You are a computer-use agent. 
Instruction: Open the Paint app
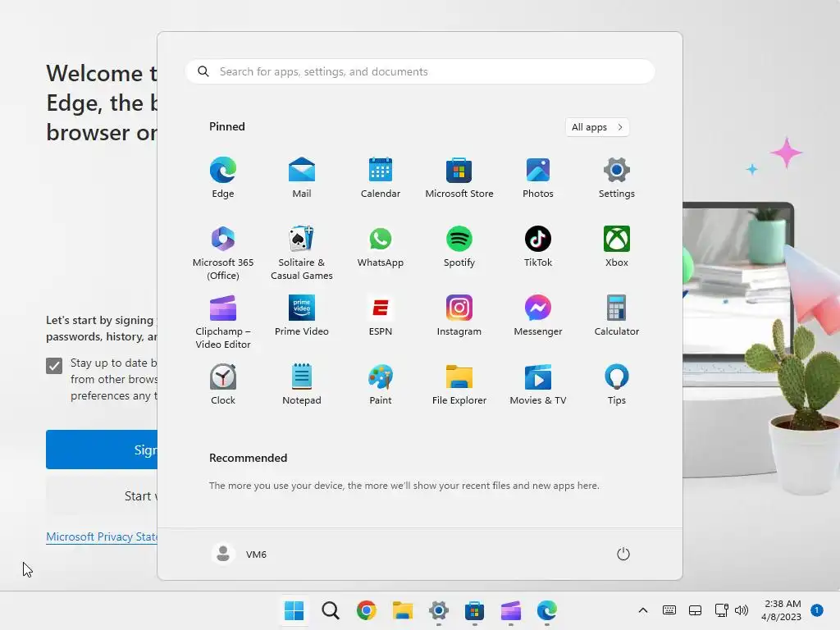[381, 385]
